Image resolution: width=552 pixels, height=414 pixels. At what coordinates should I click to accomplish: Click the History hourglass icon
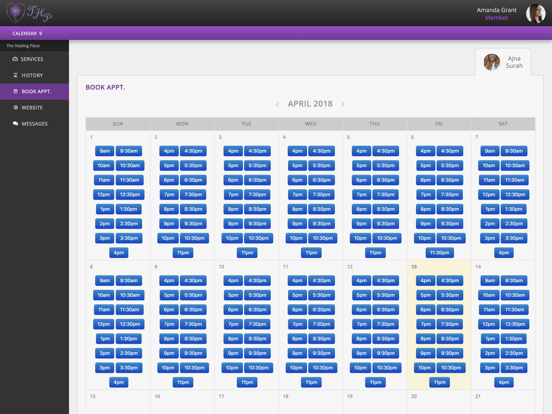point(15,75)
